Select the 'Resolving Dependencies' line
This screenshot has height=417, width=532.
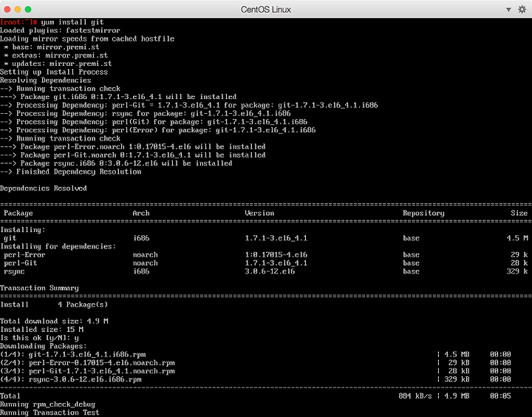click(x=46, y=81)
